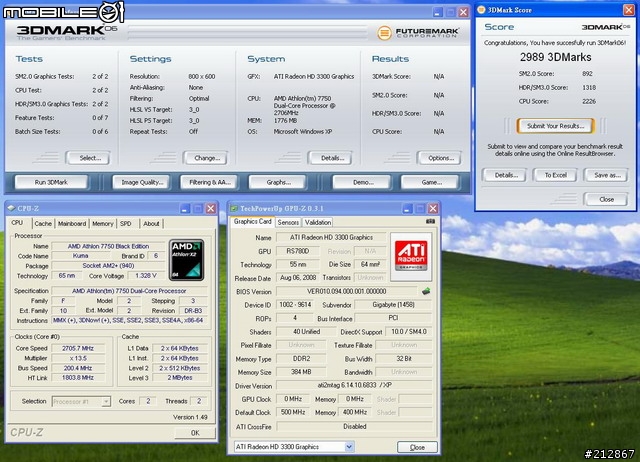This screenshot has height=462, width=640.
Task: Click the Save as... button
Action: [x=606, y=175]
